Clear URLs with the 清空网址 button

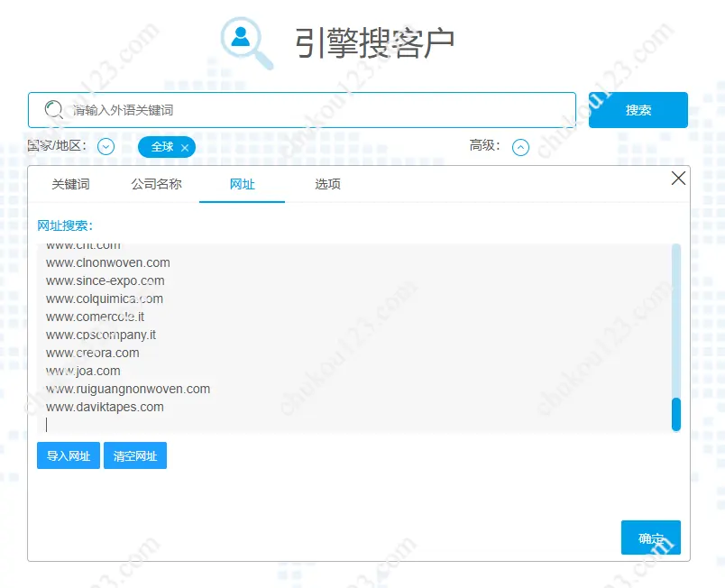tap(135, 455)
